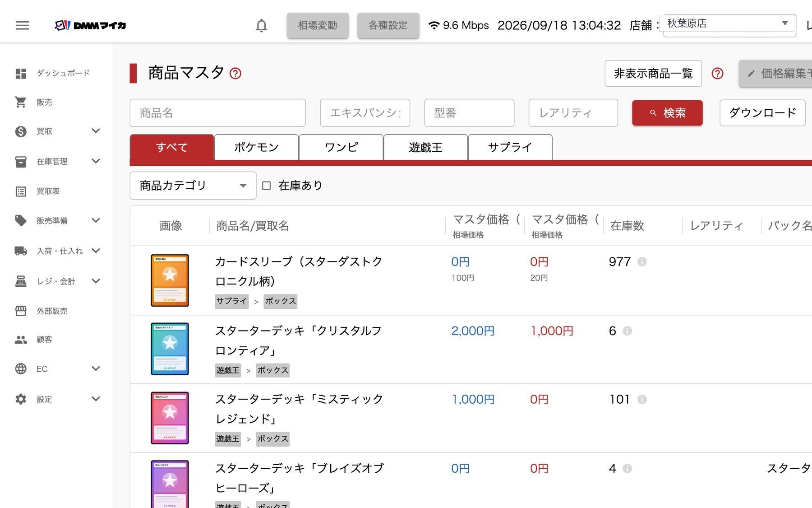Expand the EC sidebar section
The image size is (812, 508).
tap(96, 368)
